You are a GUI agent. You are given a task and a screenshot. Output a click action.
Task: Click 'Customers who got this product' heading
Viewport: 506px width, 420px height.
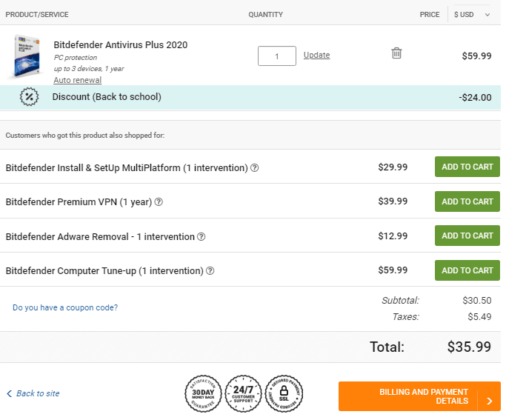pyautogui.click(x=85, y=136)
